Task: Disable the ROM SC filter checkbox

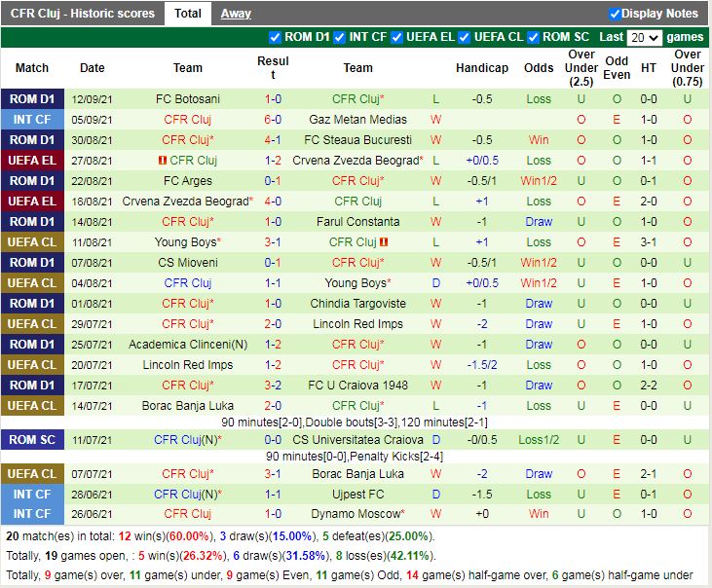Action: 533,37
